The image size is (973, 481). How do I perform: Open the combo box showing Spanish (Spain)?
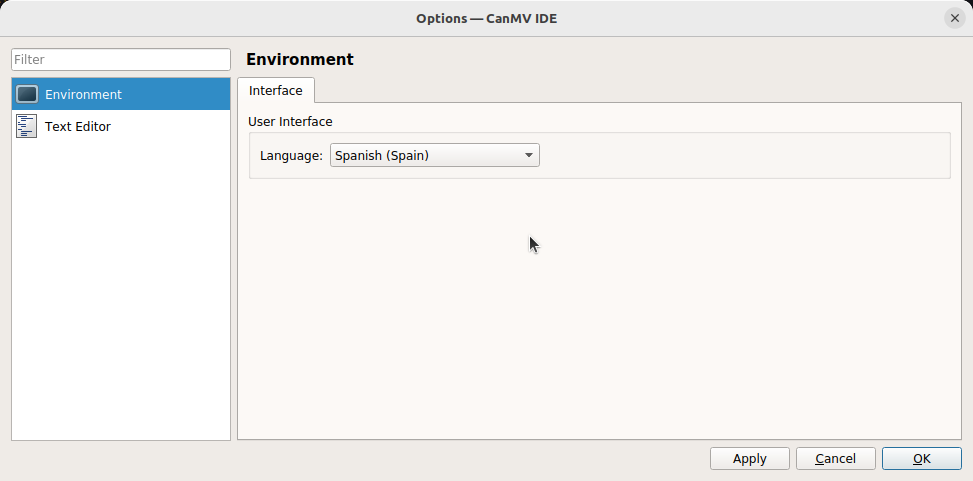434,155
